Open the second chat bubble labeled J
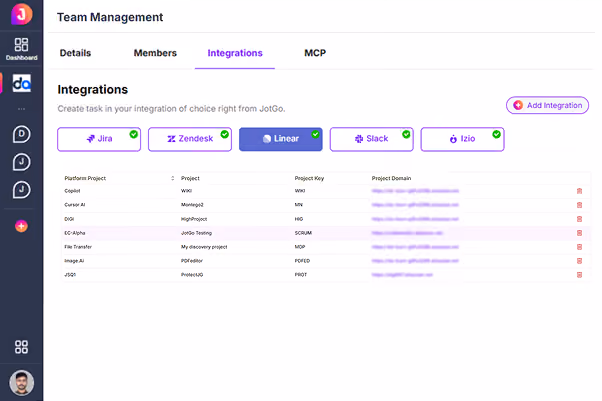Screen dimensions: 602x401 pyautogui.click(x=22, y=190)
